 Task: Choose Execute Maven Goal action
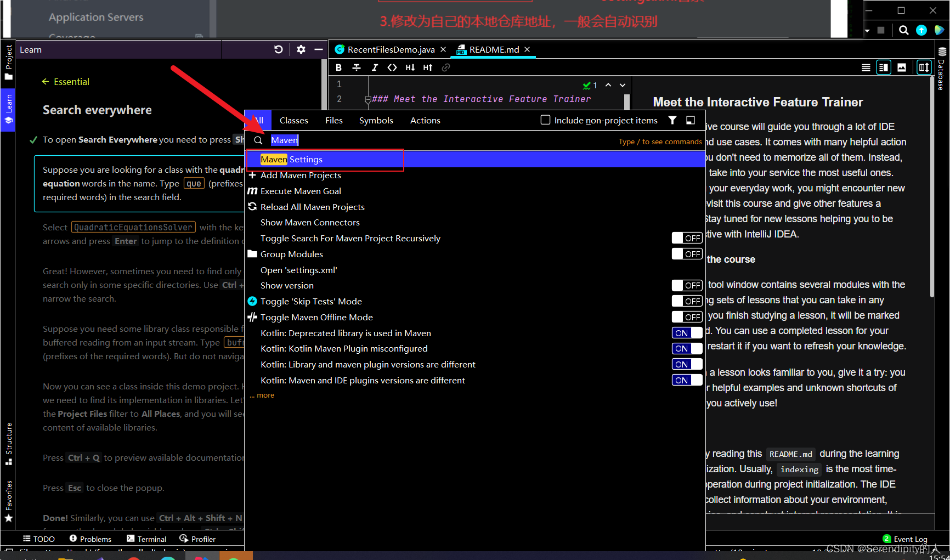tap(475, 191)
